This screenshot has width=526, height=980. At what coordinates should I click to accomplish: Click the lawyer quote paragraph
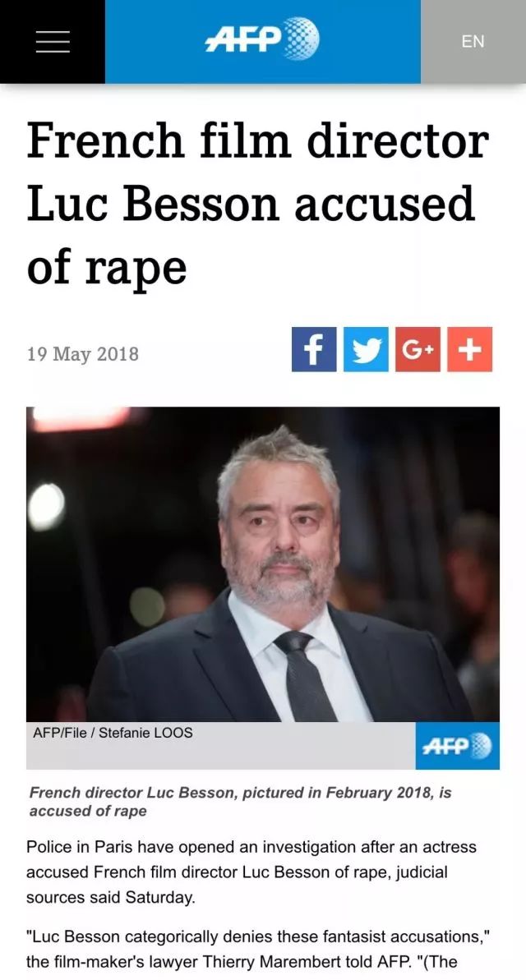click(257, 949)
